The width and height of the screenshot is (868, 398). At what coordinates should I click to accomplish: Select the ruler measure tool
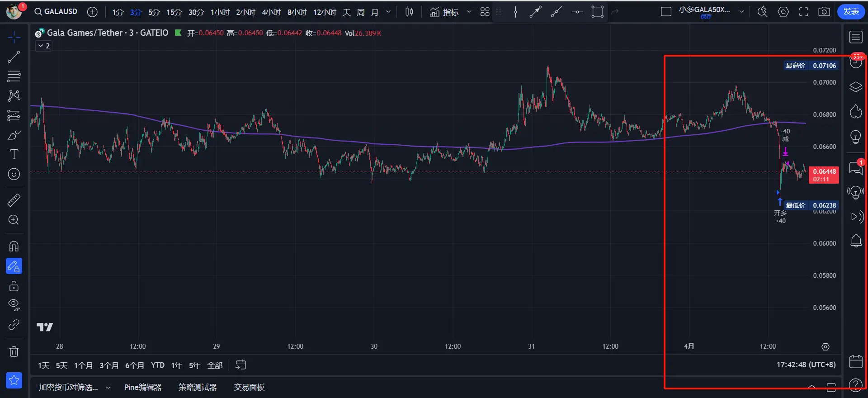pyautogui.click(x=14, y=200)
